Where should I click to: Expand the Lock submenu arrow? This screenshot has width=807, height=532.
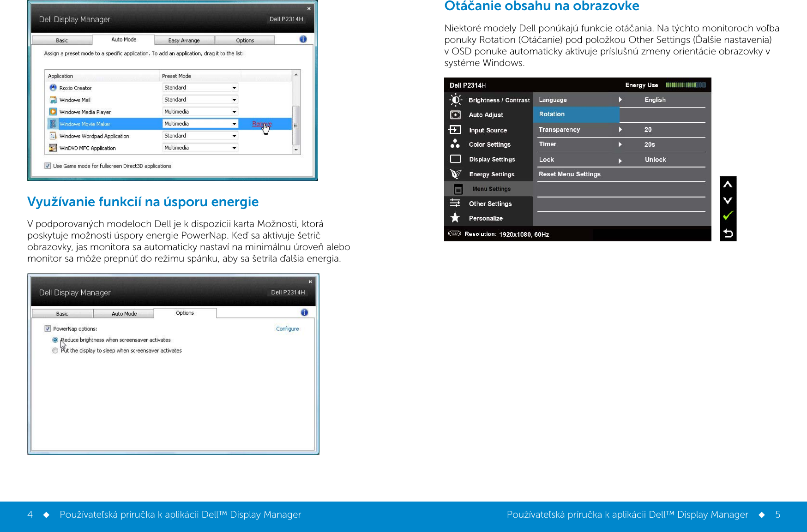click(x=620, y=161)
